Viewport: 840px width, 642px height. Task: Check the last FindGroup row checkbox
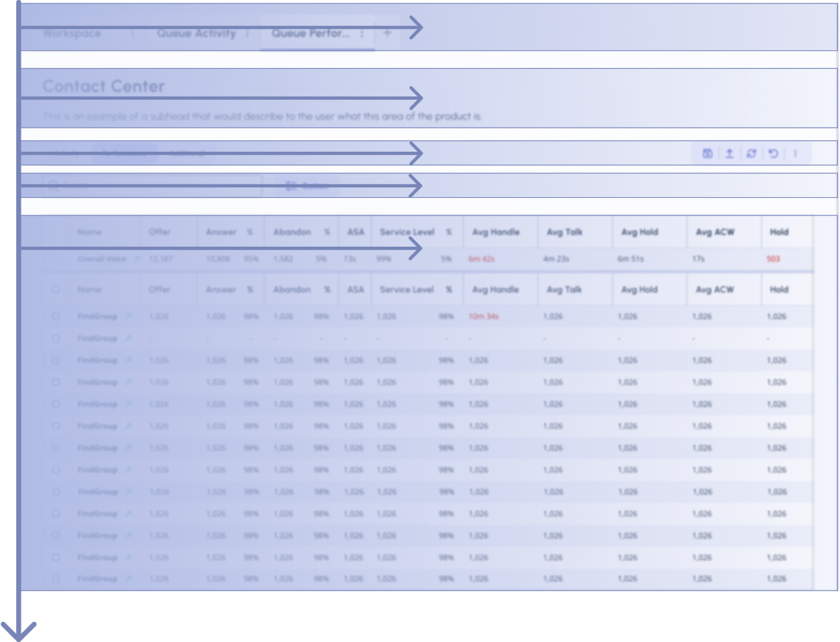tap(56, 578)
